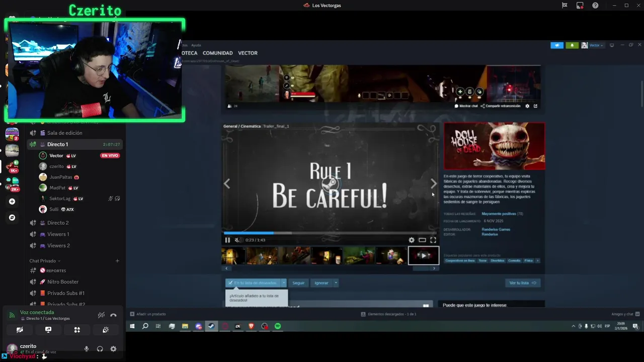Go to next media with right arrow

(434, 184)
